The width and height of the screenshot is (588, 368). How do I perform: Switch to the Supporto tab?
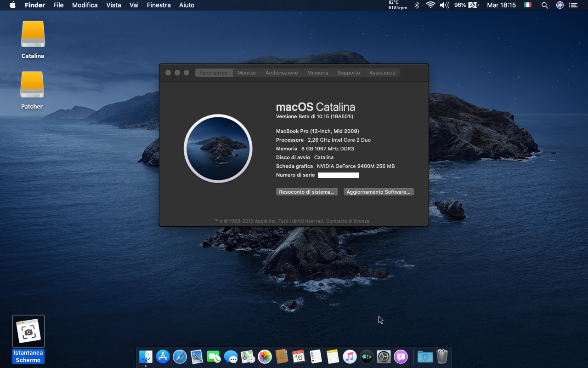tap(349, 73)
